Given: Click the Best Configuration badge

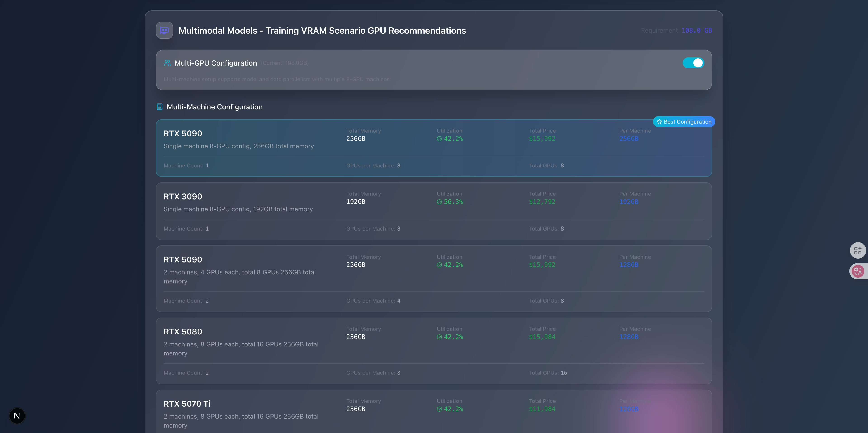Looking at the screenshot, I should pyautogui.click(x=684, y=122).
